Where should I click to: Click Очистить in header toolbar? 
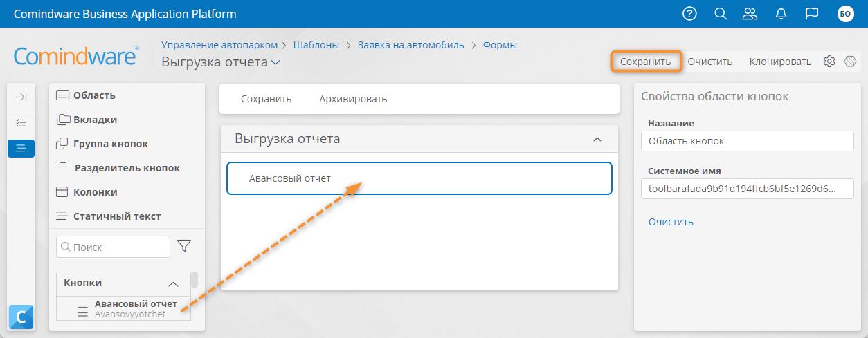[710, 62]
